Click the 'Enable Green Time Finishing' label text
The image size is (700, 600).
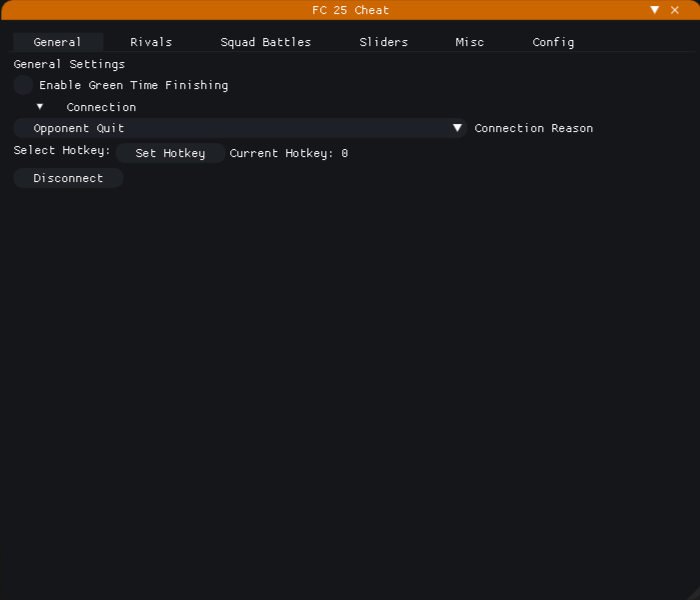133,86
